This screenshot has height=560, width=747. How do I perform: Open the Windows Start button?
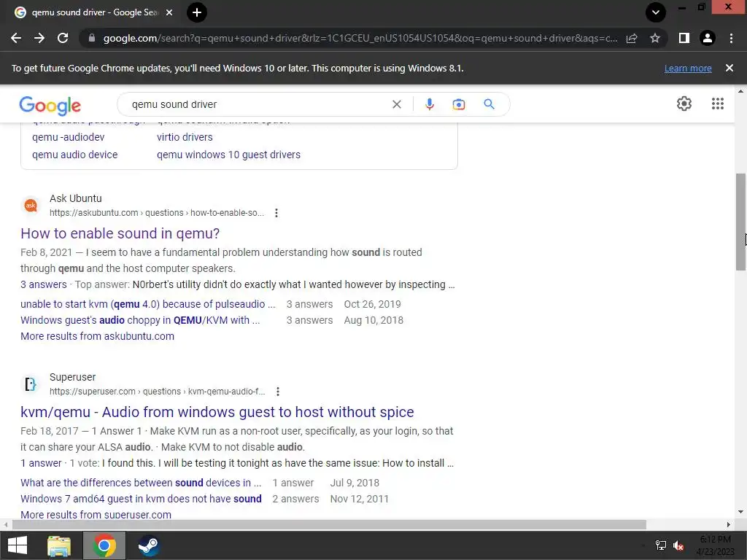click(x=18, y=545)
